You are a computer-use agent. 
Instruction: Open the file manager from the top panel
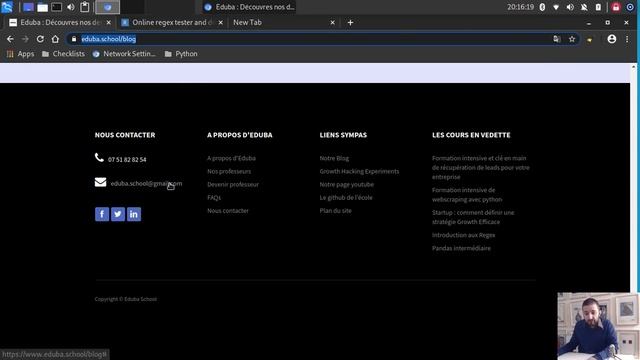click(42, 7)
